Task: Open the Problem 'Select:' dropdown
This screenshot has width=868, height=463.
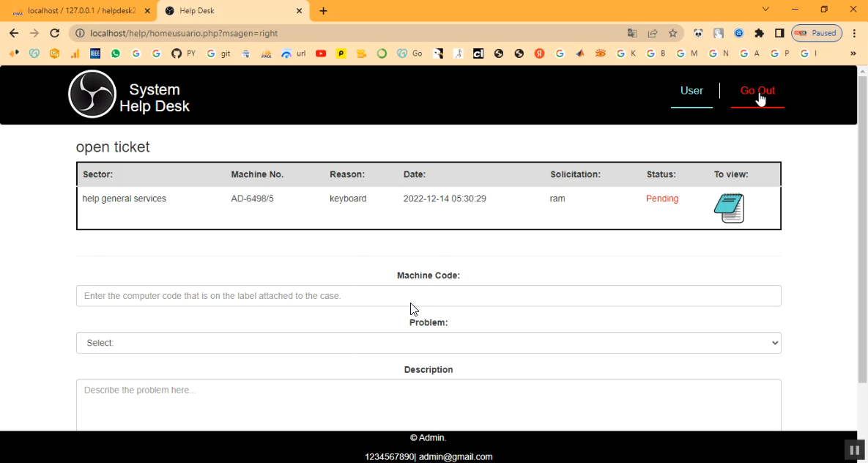Action: click(429, 343)
